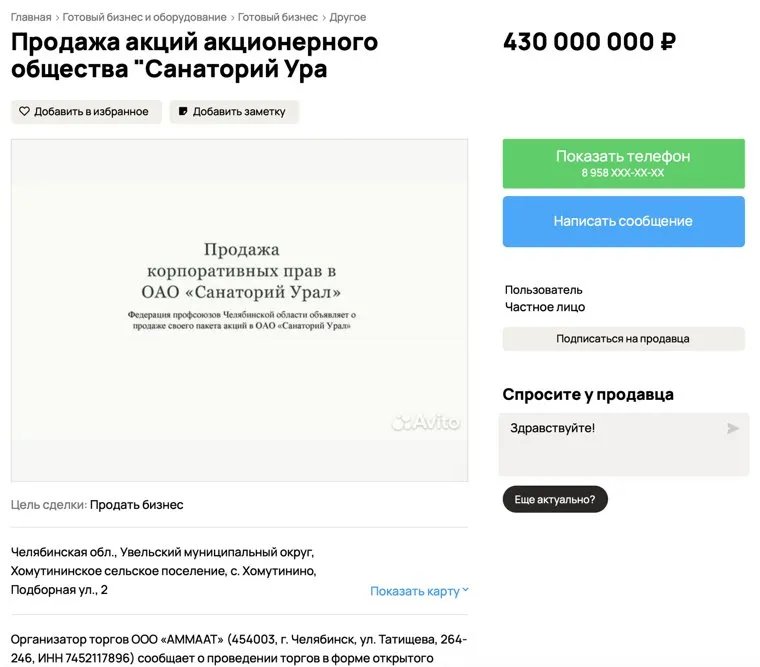Click the listing title heading
The image size is (760, 667).
[x=195, y=56]
